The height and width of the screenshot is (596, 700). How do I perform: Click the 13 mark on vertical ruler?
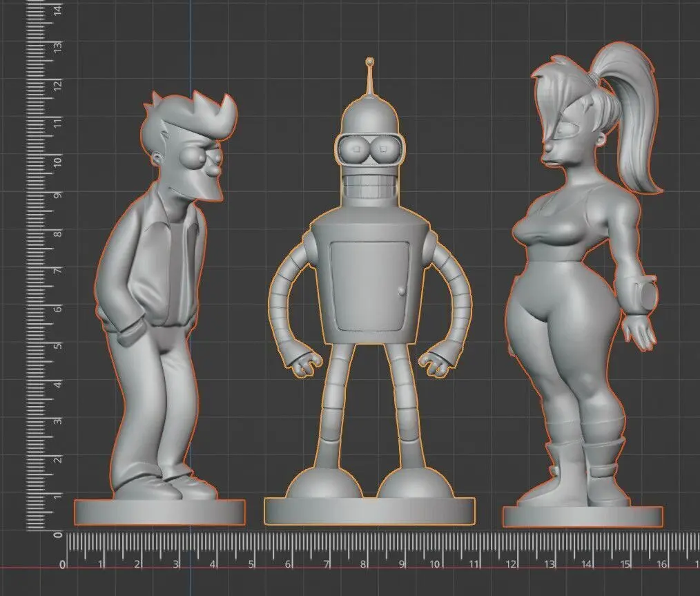click(x=59, y=46)
